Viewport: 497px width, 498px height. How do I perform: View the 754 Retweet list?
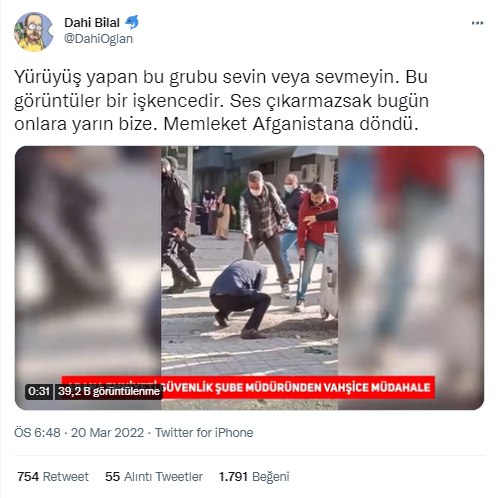[x=53, y=476]
